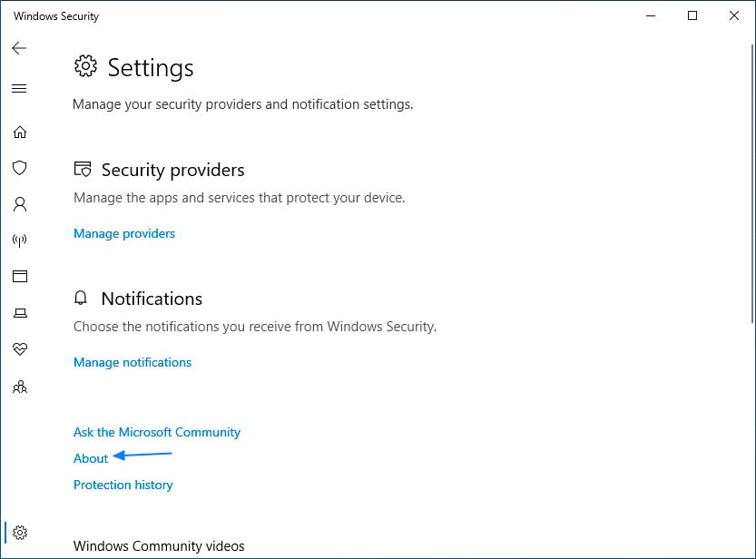Click the Home icon in the sidebar
This screenshot has height=559, width=756.
pyautogui.click(x=20, y=132)
